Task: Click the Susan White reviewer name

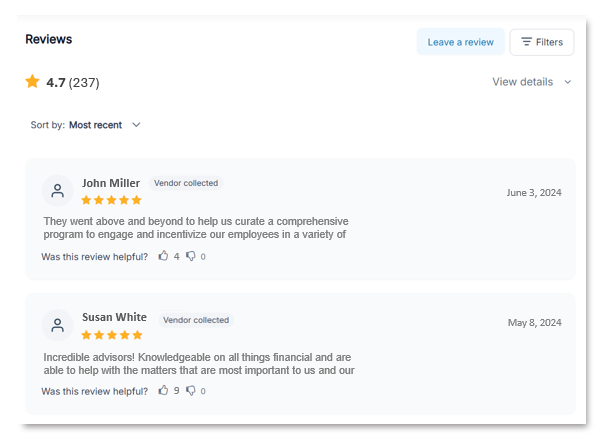Action: (114, 318)
